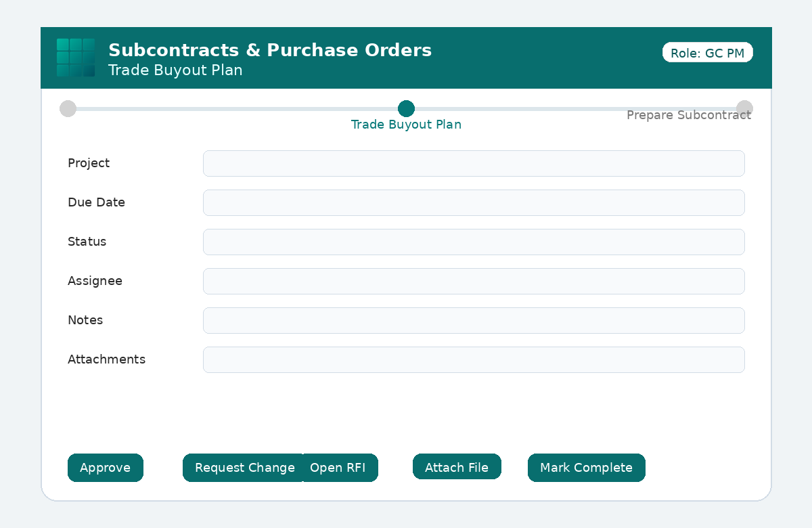The image size is (812, 528).
Task: Jump to the first gray stepper circle
Action: point(68,108)
